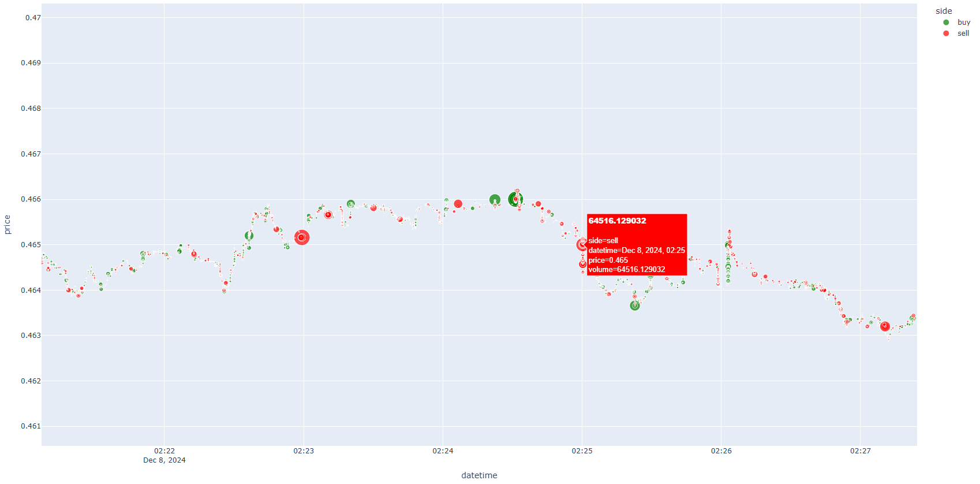Viewport: 980px width, 484px height.
Task: Click the 02:22 x-axis tick label
Action: click(x=164, y=451)
